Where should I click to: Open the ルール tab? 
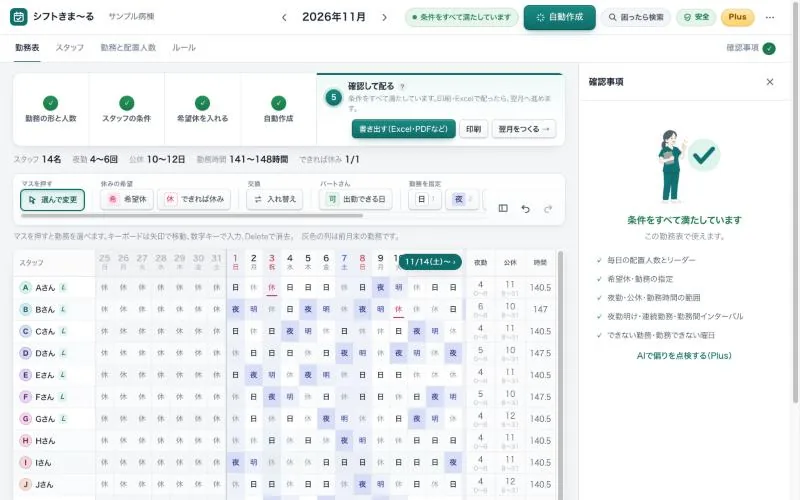pos(184,47)
